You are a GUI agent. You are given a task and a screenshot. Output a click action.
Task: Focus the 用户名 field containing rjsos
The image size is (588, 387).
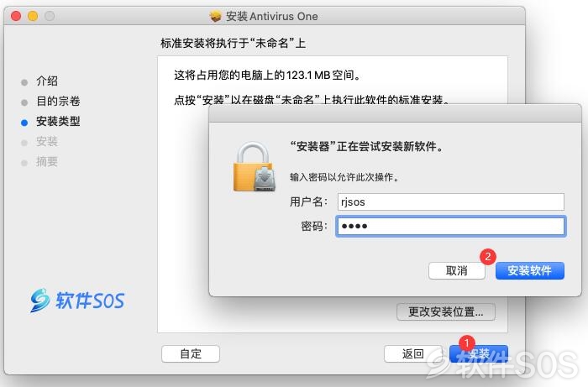click(x=451, y=202)
